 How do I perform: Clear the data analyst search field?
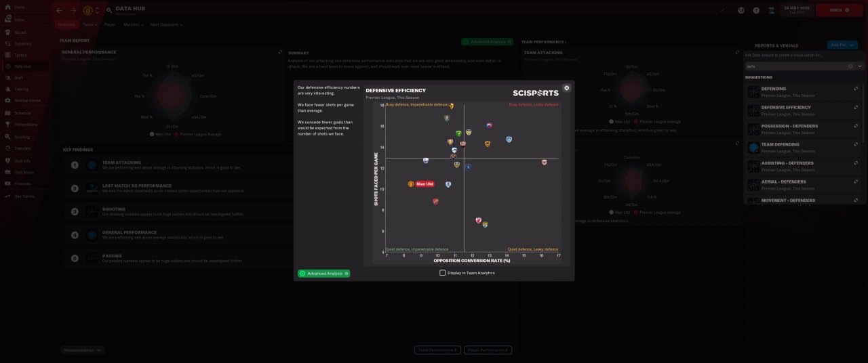850,66
